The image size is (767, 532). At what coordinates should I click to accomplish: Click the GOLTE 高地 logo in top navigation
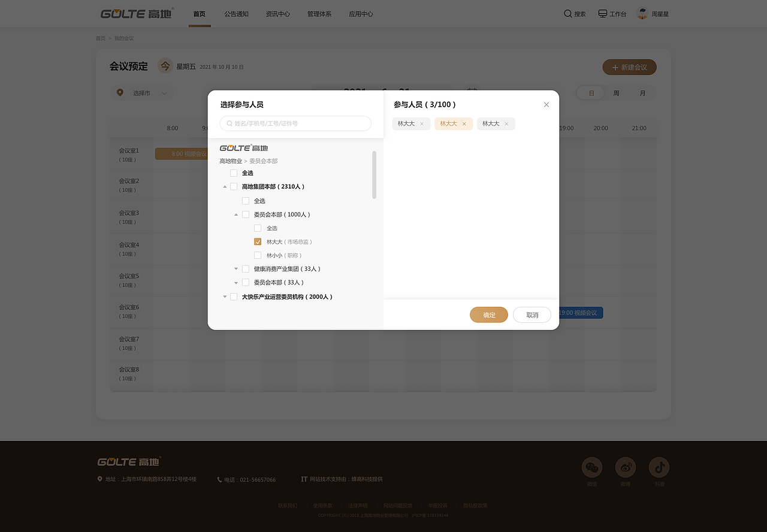click(137, 13)
